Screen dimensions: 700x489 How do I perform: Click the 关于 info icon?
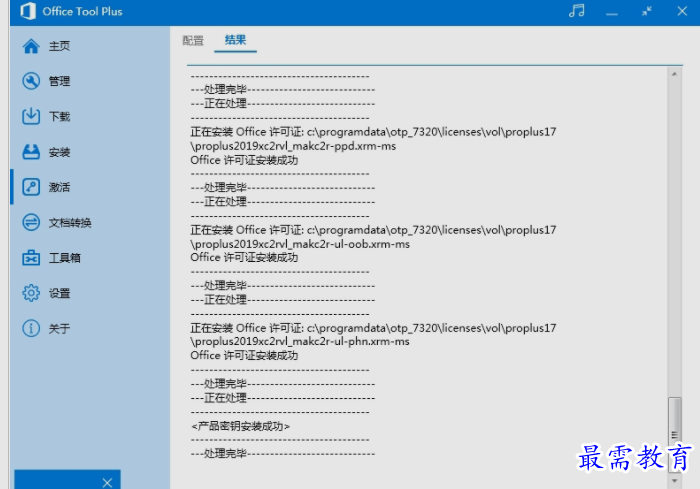pos(31,329)
